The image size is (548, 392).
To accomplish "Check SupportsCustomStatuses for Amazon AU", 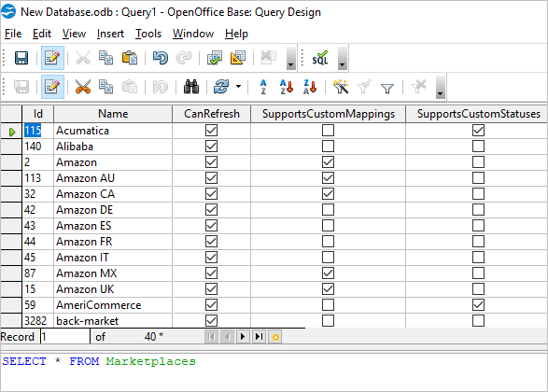I will [x=478, y=178].
